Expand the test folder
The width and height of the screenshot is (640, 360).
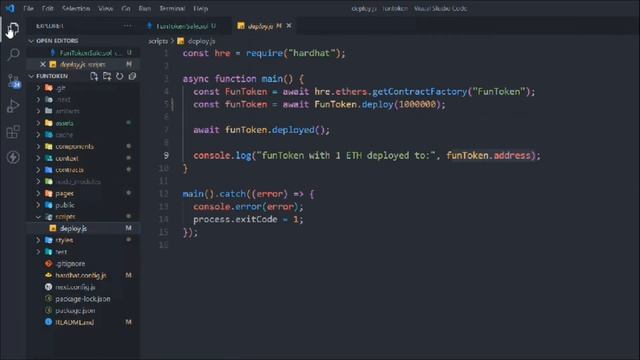point(84,252)
